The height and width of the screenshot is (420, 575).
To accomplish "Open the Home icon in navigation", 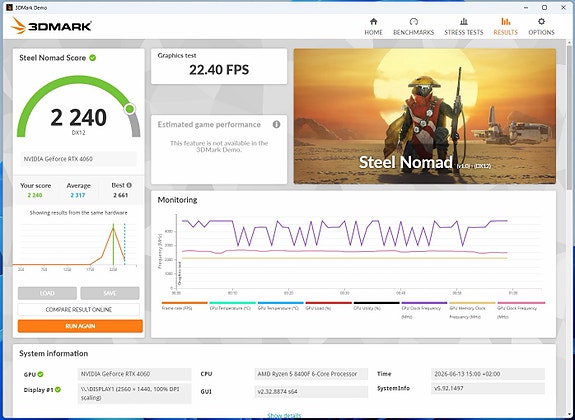I will [x=373, y=21].
